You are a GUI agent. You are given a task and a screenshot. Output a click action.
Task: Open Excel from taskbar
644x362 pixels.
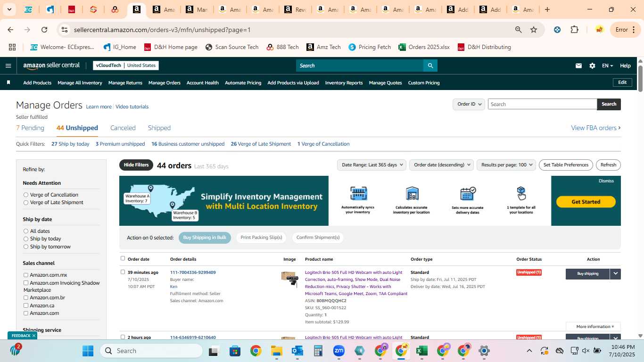pos(421,351)
